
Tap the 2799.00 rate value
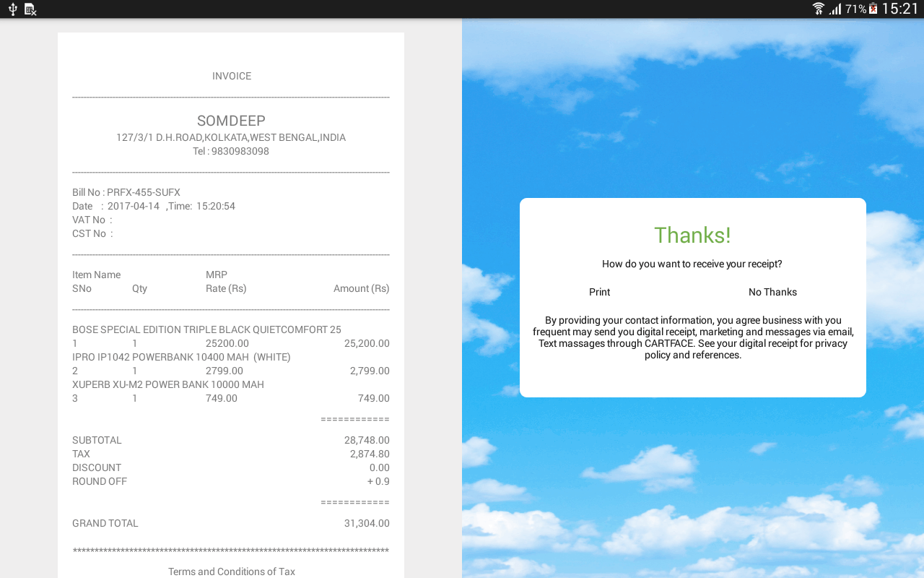point(225,371)
